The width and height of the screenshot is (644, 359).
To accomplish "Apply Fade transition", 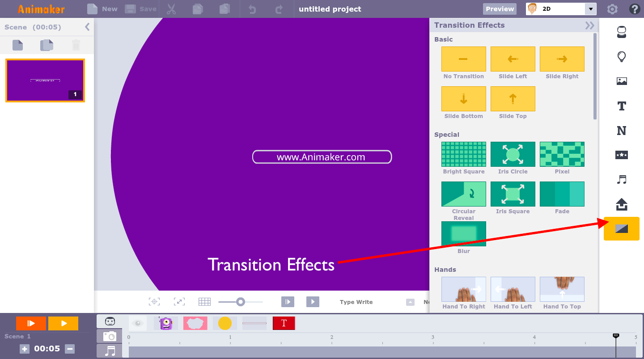I will pos(562,194).
